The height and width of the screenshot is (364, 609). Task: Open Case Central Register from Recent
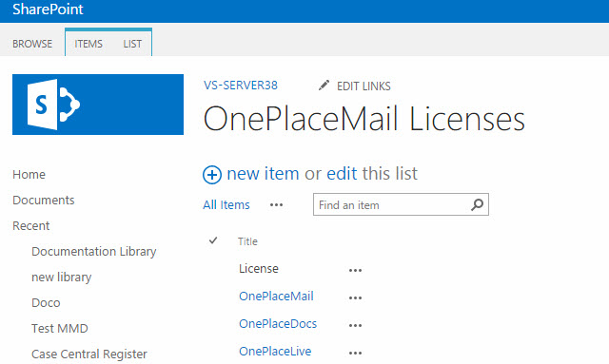click(x=89, y=354)
